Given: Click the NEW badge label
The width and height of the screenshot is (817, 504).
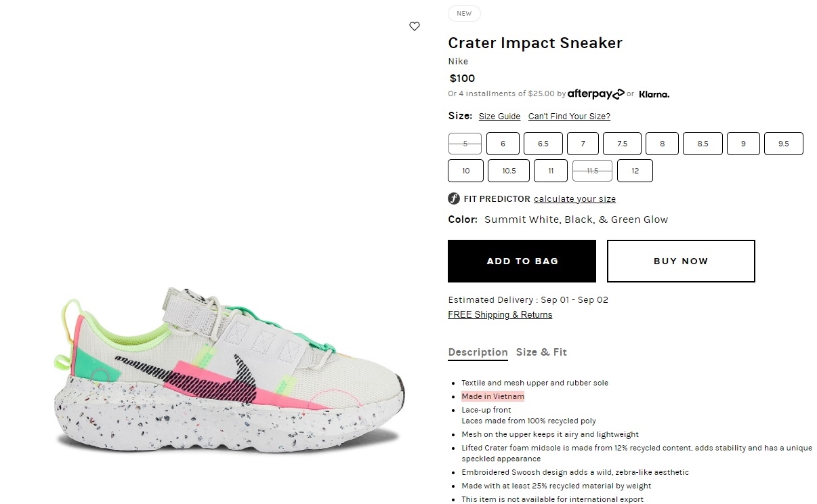Looking at the screenshot, I should click(x=464, y=14).
